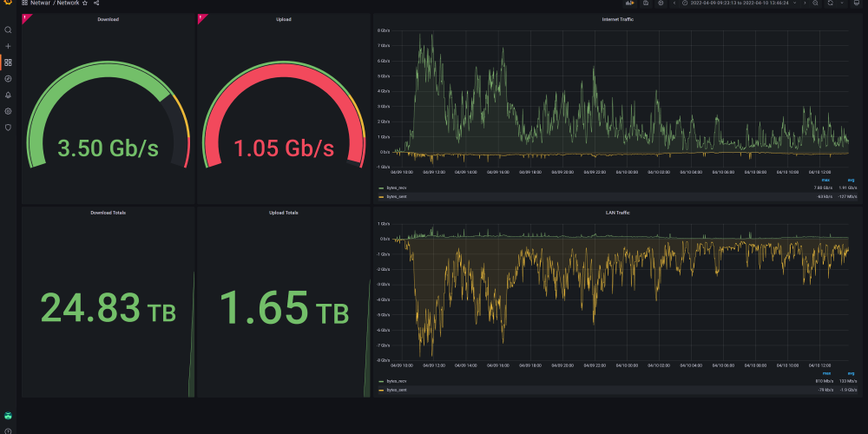This screenshot has width=868, height=434.
Task: Click bytes_sent color swatch in Internet Traffic legend
Action: [x=381, y=196]
